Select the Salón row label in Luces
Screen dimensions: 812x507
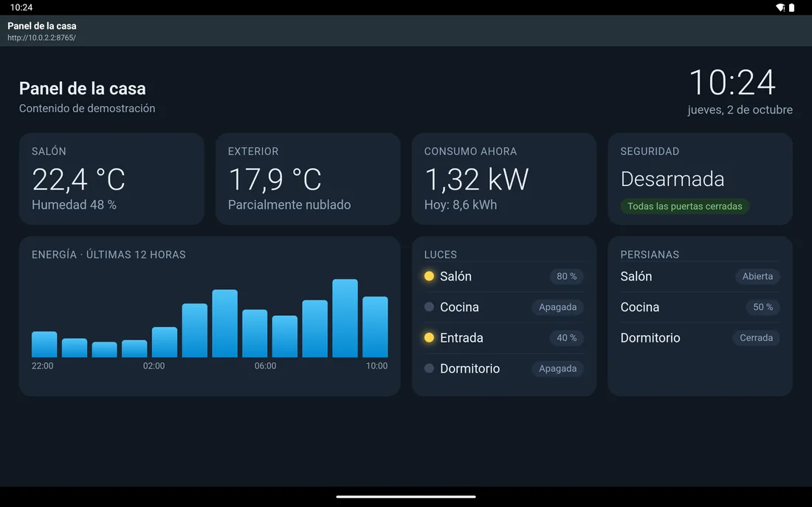[x=455, y=276]
